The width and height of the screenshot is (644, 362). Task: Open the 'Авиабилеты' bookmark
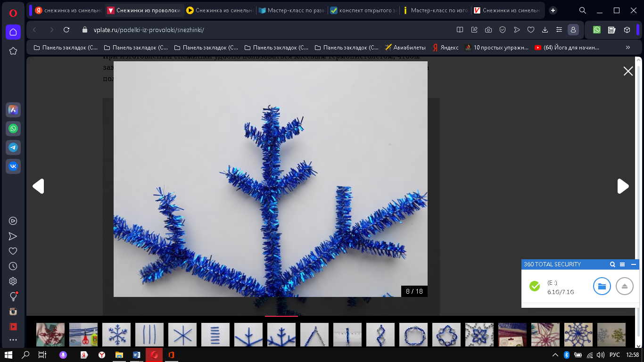pos(405,48)
